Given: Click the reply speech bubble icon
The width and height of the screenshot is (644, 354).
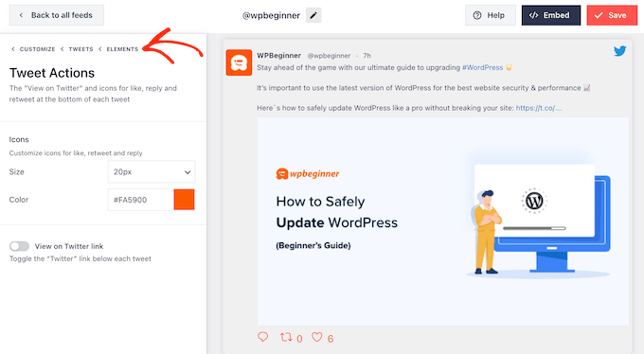Looking at the screenshot, I should pyautogui.click(x=263, y=337).
